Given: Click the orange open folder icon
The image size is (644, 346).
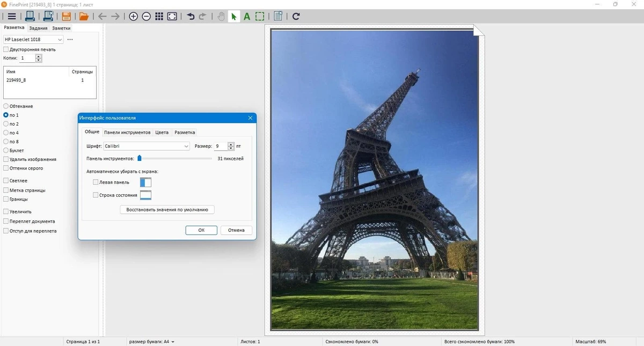Looking at the screenshot, I should 84,16.
